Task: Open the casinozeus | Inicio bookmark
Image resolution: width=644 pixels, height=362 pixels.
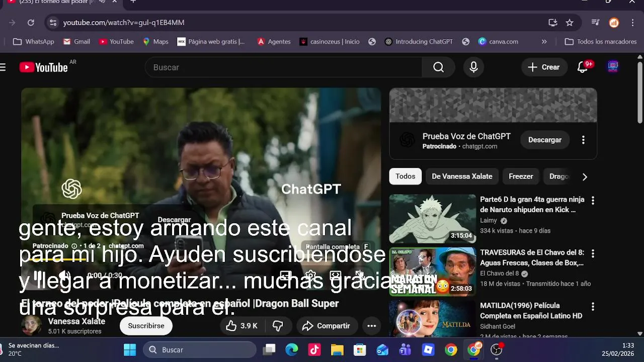Action: (x=330, y=42)
